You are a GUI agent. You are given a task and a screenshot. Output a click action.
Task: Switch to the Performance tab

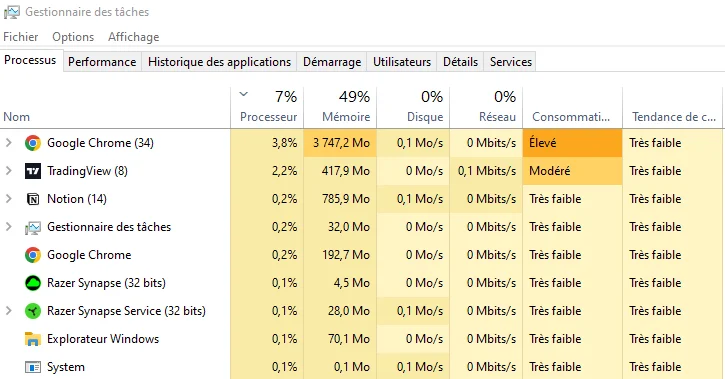coord(102,62)
